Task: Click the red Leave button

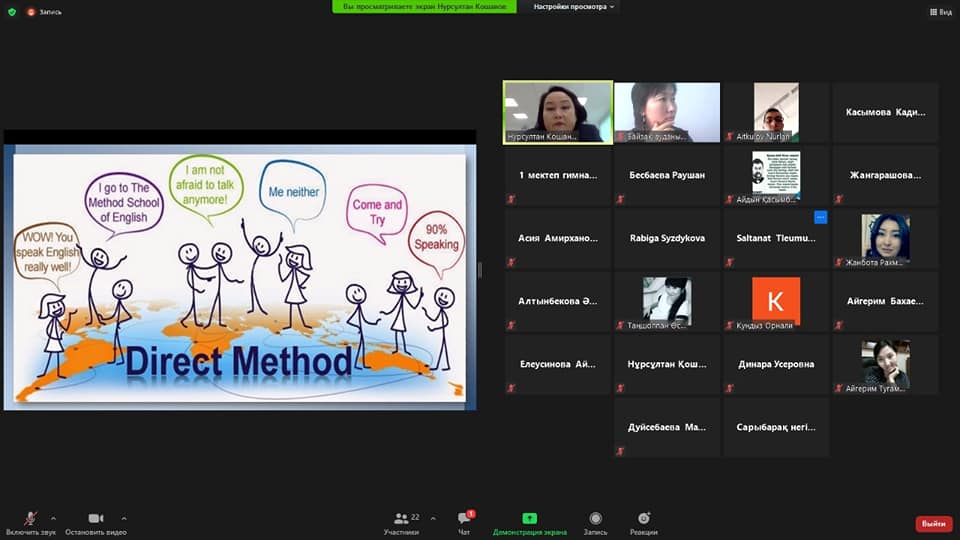Action: pyautogui.click(x=934, y=523)
